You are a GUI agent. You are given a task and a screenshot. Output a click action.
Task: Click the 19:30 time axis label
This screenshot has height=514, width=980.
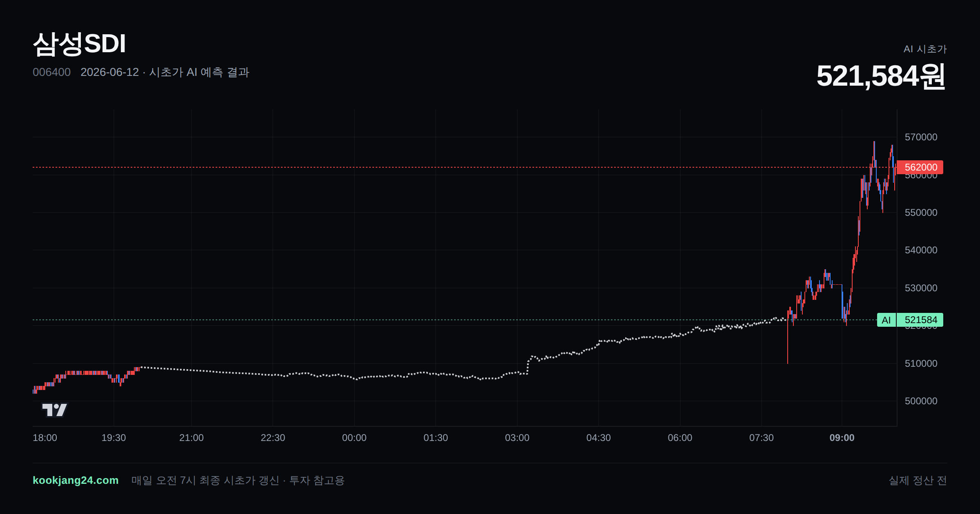tap(114, 438)
